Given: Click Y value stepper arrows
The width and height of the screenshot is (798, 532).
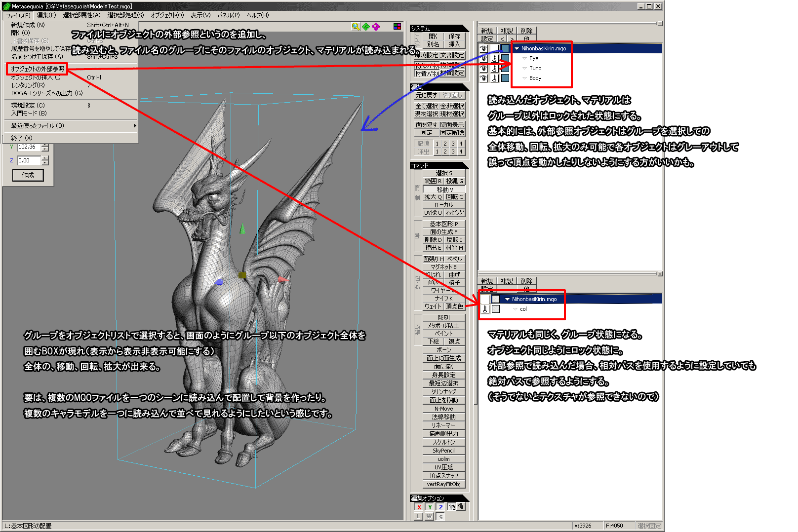Looking at the screenshot, I should [x=45, y=147].
